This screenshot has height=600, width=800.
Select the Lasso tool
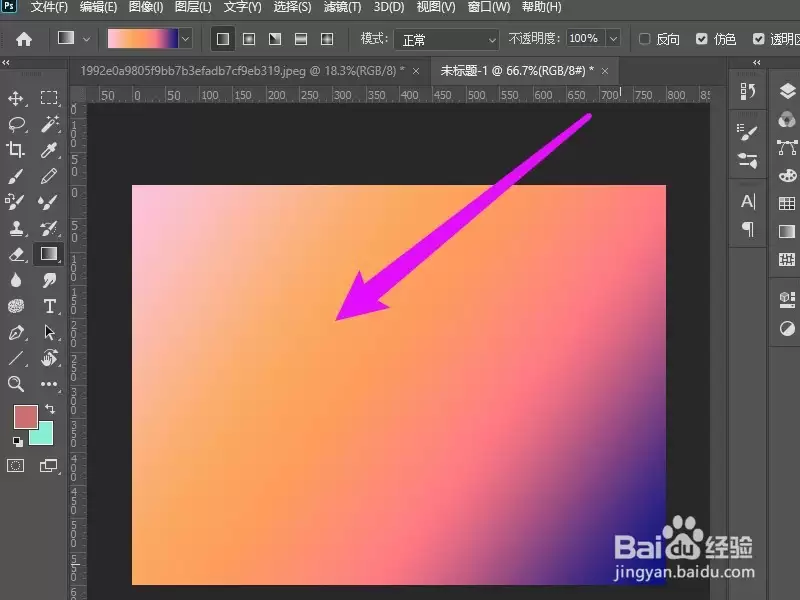click(16, 124)
